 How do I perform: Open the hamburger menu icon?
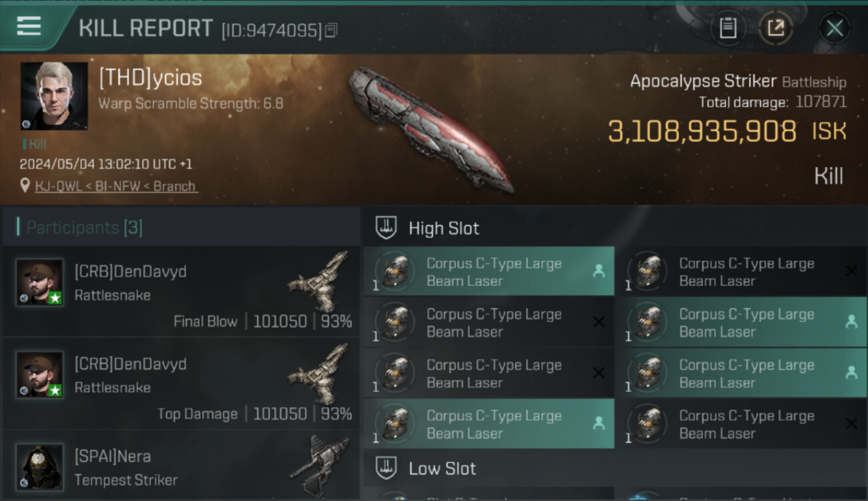click(x=29, y=27)
